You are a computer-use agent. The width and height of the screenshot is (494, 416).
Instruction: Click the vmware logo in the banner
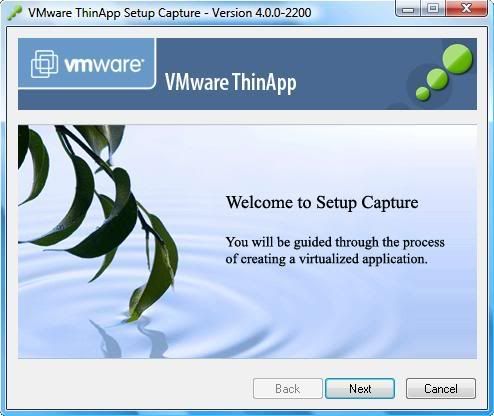(x=87, y=63)
